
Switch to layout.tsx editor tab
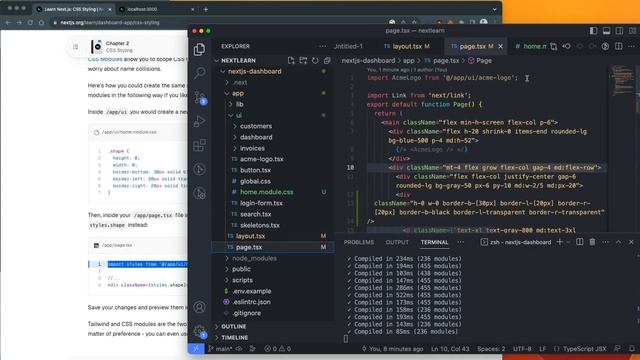[407, 47]
